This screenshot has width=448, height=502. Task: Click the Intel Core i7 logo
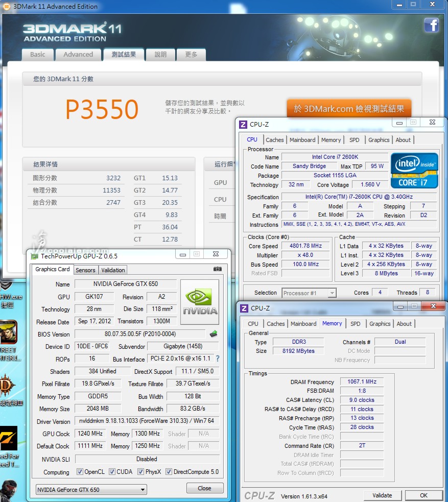pyautogui.click(x=414, y=171)
